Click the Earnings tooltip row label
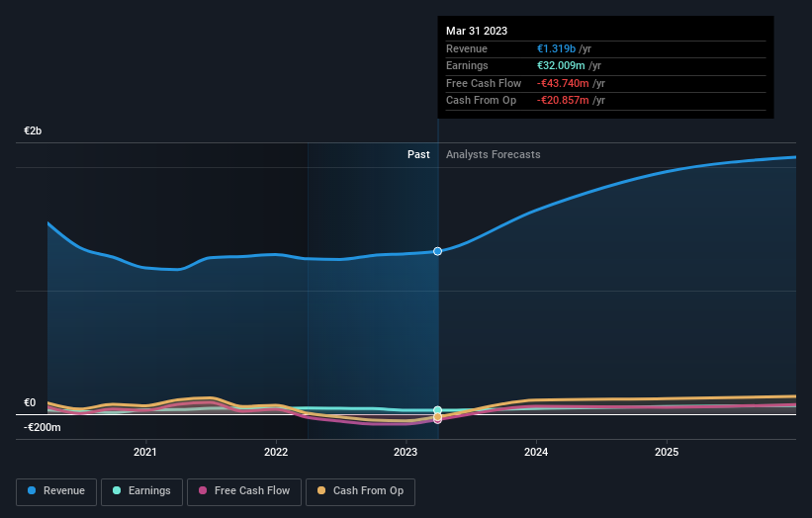Screen dimensions: 812x518 pos(467,65)
